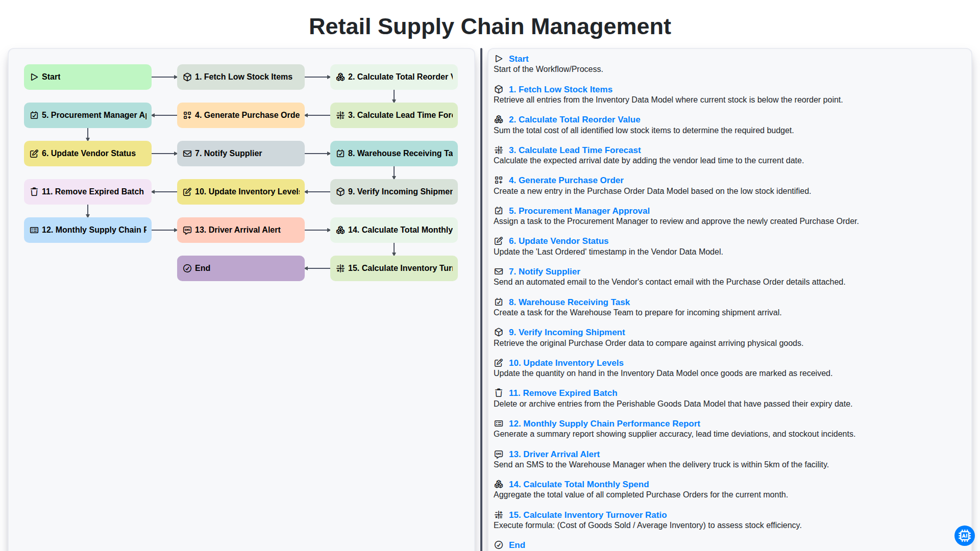Click the description starting 'Send an SMS to the Warehouse Manager'
Viewport: 980px width, 551px height.
point(661,465)
